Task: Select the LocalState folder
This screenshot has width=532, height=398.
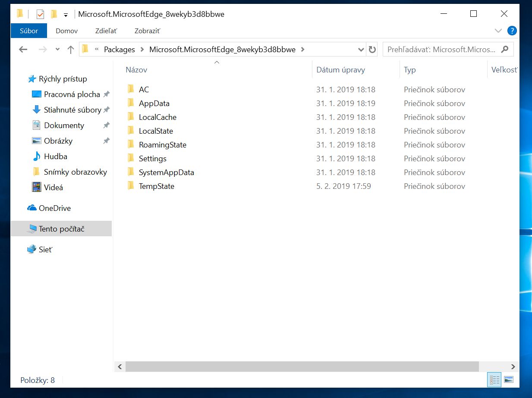Action: [156, 131]
